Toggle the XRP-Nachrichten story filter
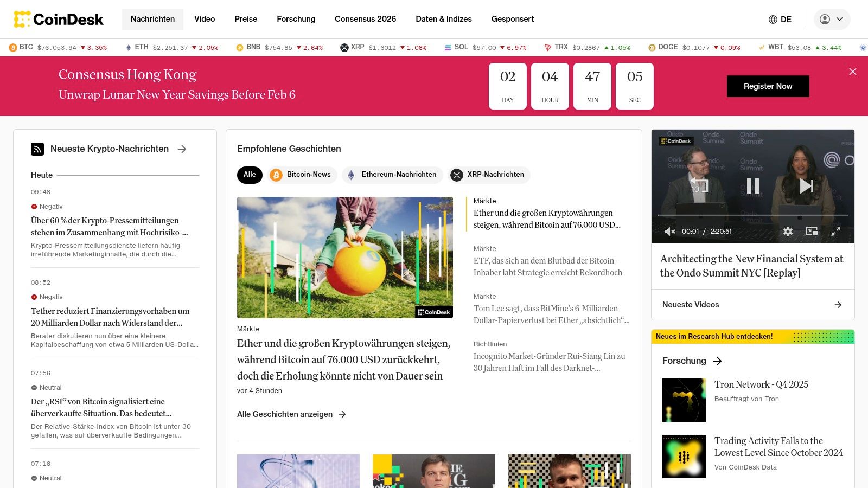 (488, 175)
